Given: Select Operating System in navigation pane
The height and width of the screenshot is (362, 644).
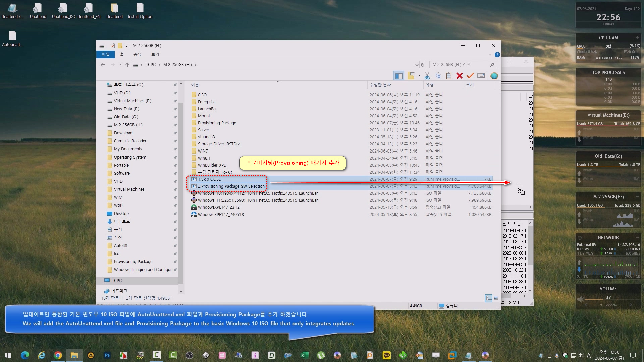Looking at the screenshot, I should pos(130,157).
